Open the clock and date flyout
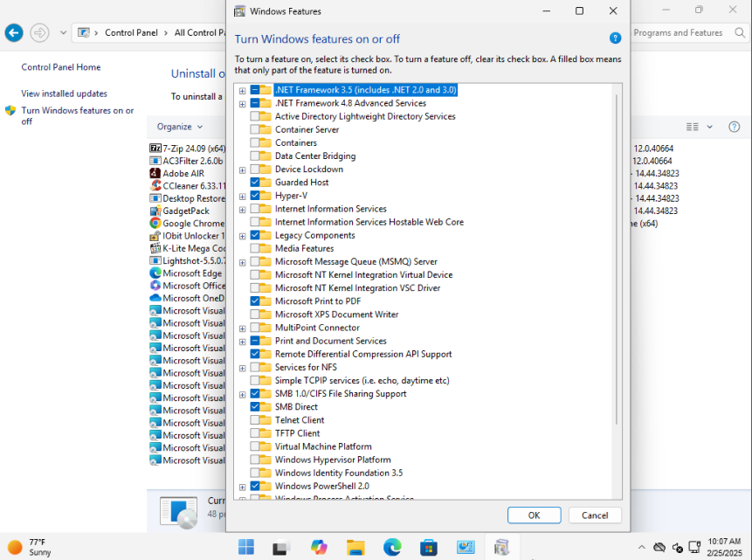This screenshot has height=560, width=752. [x=724, y=547]
